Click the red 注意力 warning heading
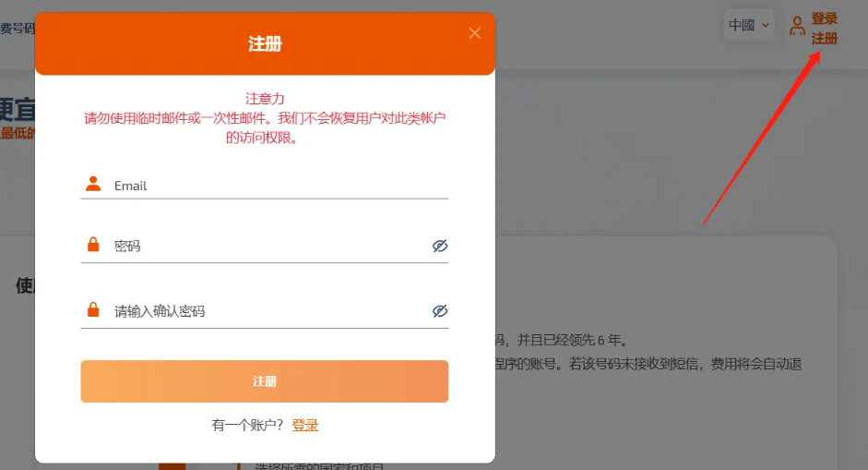Viewport: 868px width, 470px height. point(265,99)
